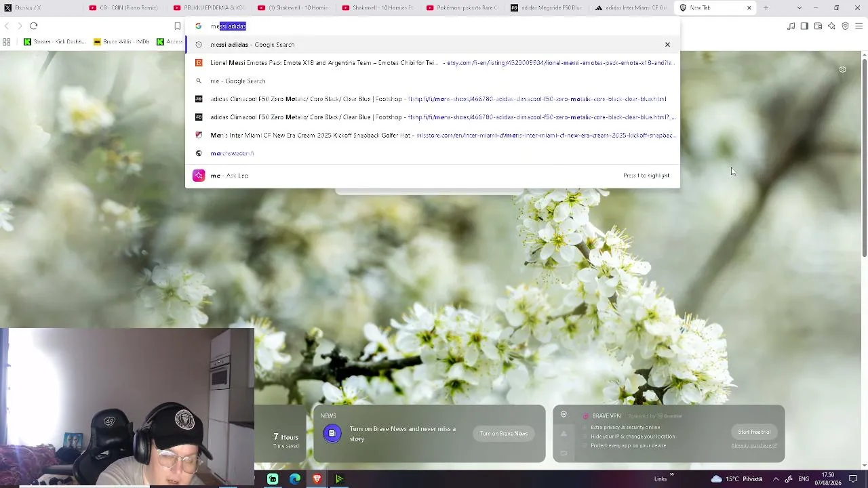Show hidden system tray icons

(x=776, y=479)
